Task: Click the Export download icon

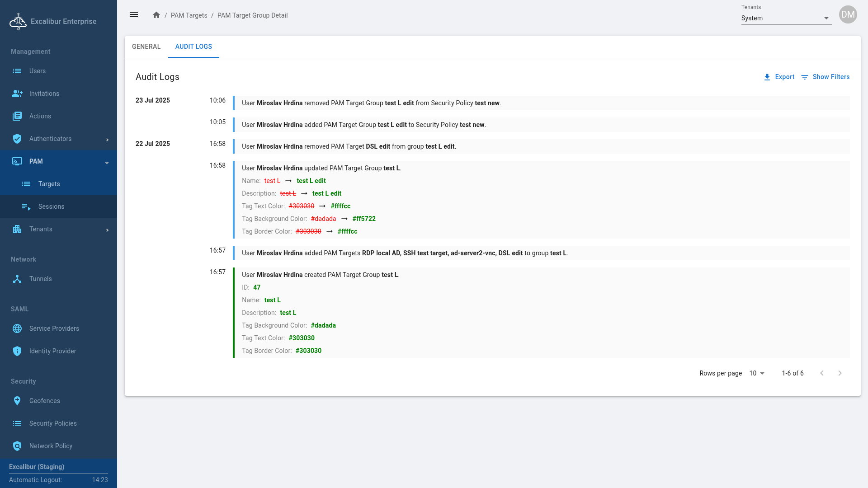Action: click(767, 77)
